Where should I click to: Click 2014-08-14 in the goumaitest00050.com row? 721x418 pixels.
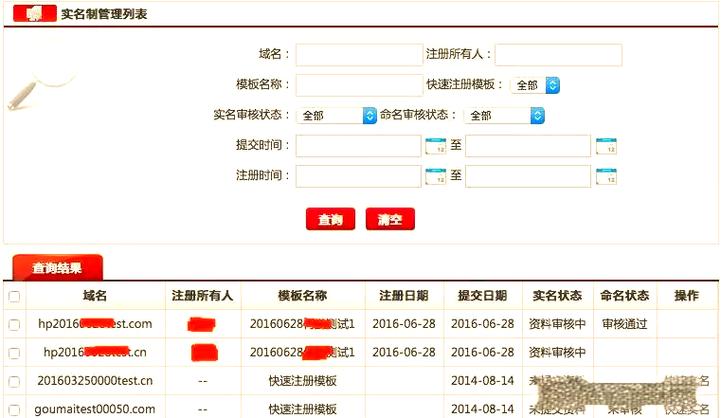[482, 409]
